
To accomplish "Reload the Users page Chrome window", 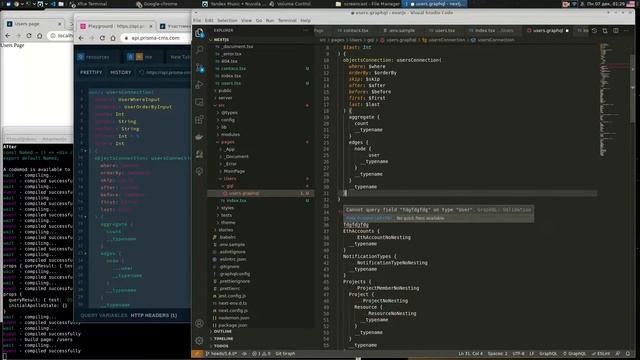I will 29,36.
